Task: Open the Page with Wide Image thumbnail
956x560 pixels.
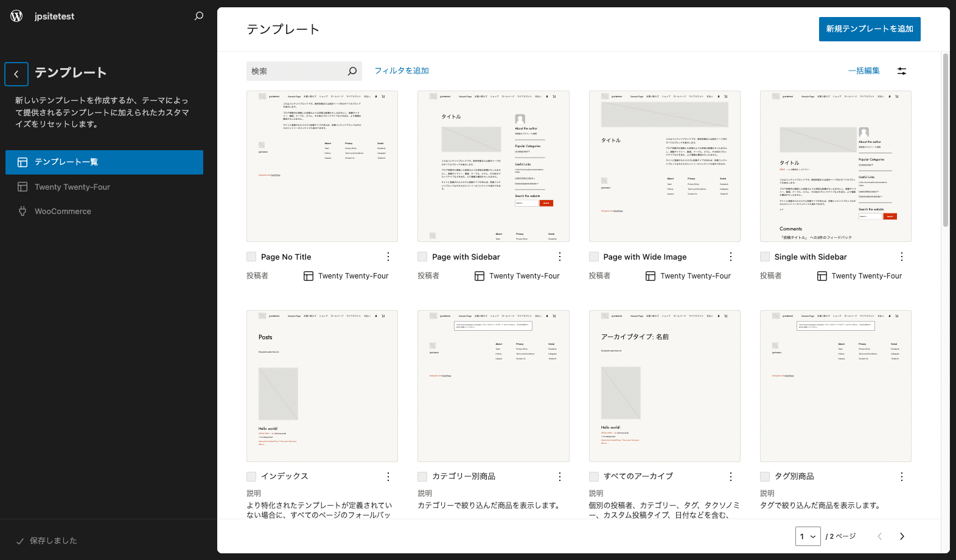Action: pyautogui.click(x=665, y=167)
